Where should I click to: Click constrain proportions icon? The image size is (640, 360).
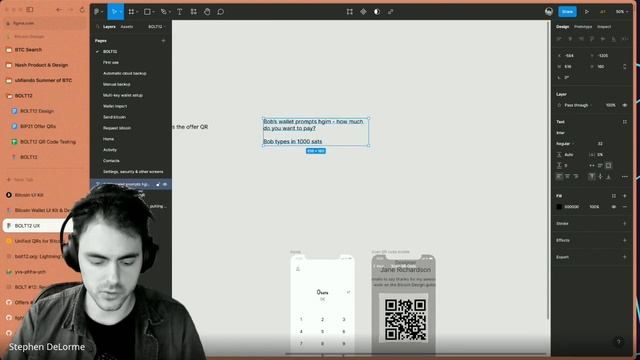624,67
